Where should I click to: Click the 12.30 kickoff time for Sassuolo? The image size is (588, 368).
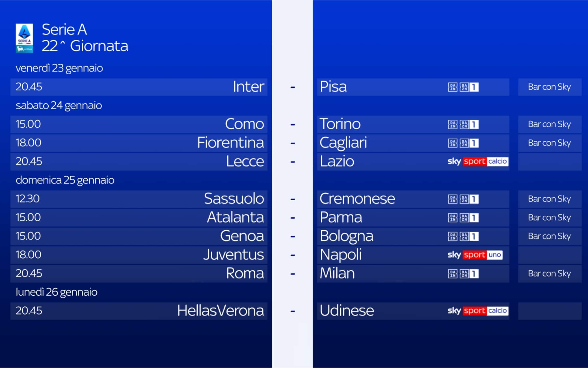27,199
